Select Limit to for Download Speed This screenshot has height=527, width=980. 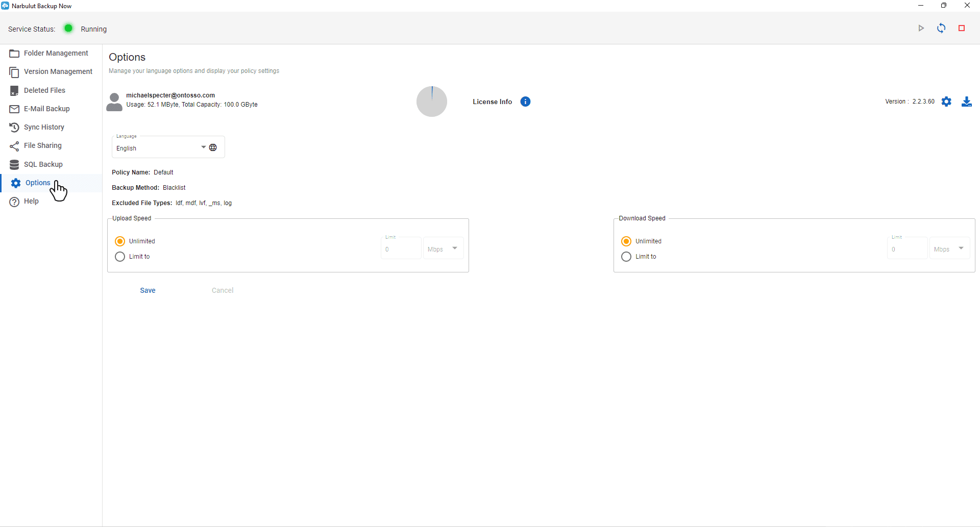626,257
